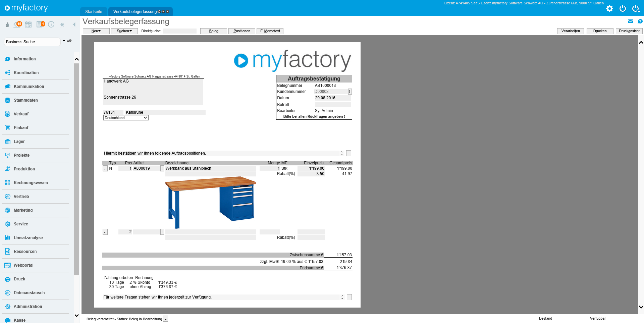Open the Deutschland country dropdown
644x323 pixels.
pyautogui.click(x=126, y=118)
